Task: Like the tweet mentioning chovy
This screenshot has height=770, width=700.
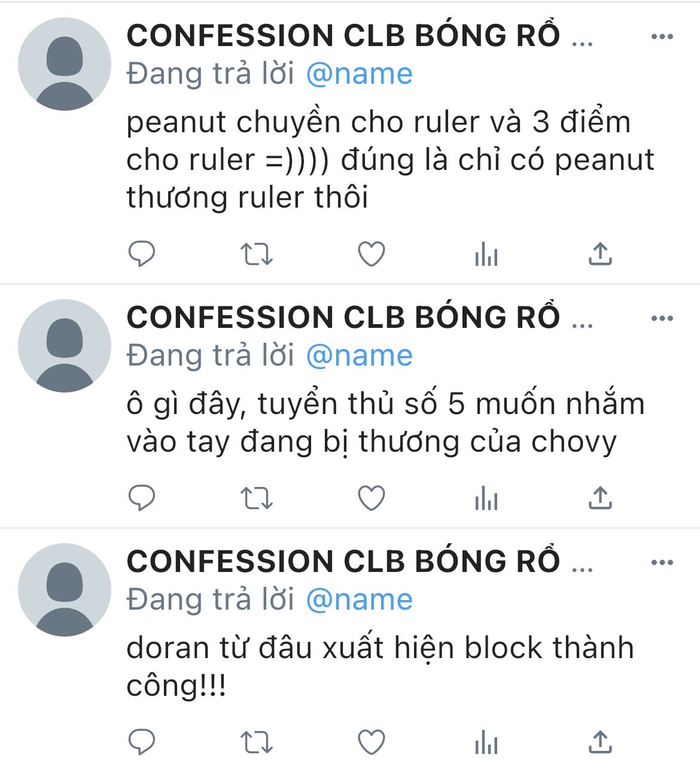Action: [372, 498]
